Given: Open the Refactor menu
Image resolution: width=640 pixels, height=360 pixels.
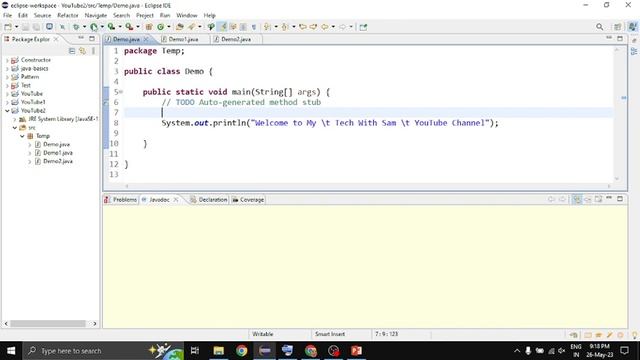Looking at the screenshot, I should point(67,15).
